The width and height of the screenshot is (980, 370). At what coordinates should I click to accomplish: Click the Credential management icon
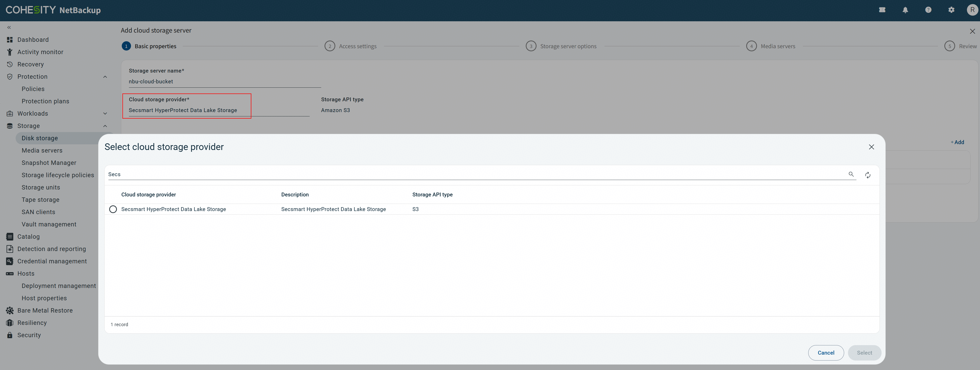pyautogui.click(x=10, y=261)
